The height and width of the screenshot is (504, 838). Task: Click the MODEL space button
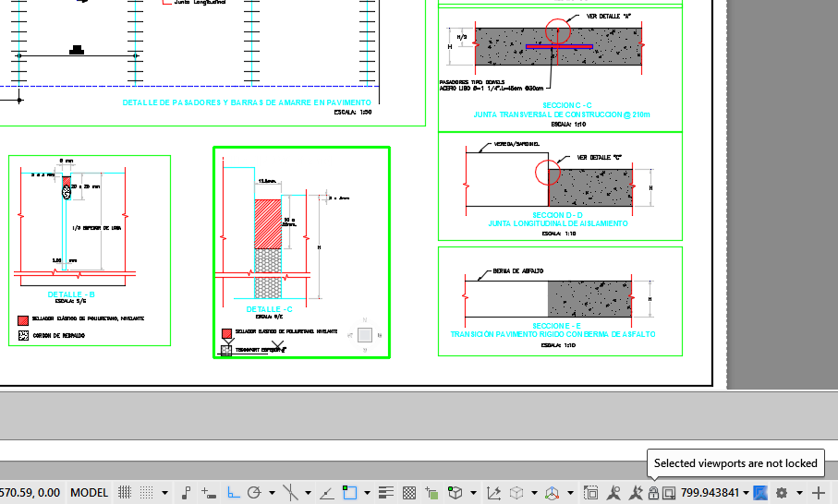[89, 493]
